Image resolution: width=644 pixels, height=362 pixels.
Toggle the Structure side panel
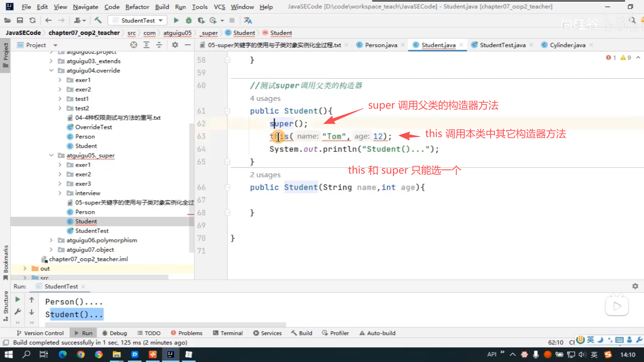tap(6, 305)
